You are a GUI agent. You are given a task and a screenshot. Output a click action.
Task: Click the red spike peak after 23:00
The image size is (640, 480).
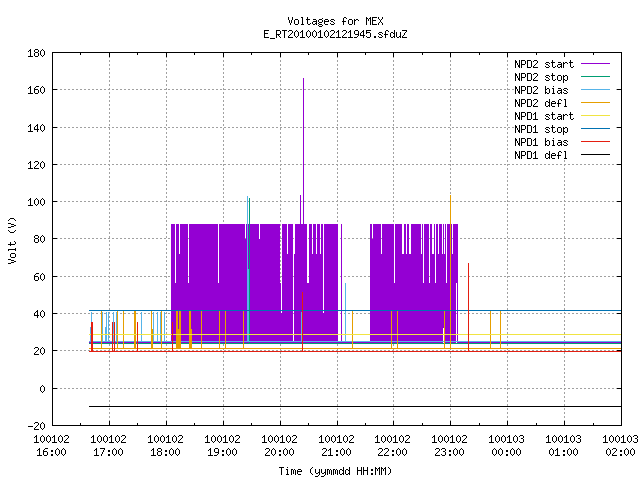click(x=469, y=265)
